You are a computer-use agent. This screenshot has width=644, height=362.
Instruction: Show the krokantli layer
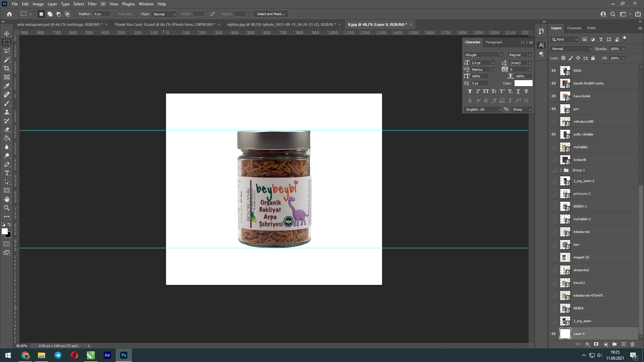coord(553,160)
